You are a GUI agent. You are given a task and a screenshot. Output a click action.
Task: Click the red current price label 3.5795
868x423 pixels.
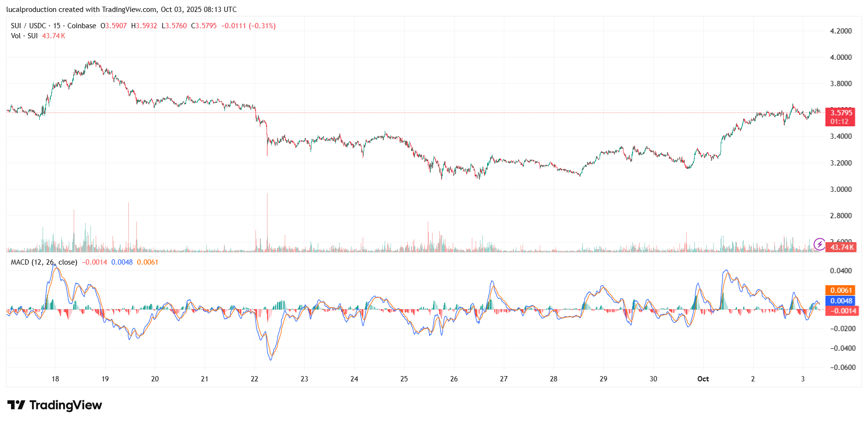tap(841, 113)
